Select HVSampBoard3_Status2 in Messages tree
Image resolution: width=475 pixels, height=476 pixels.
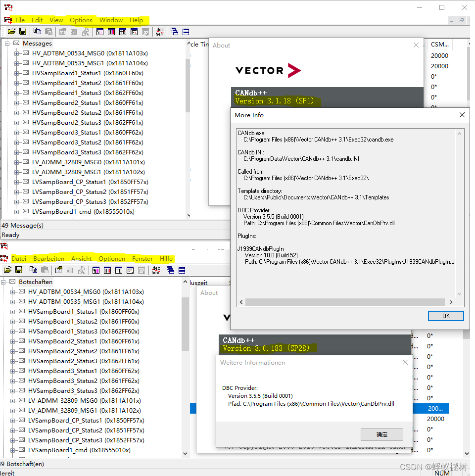(x=88, y=143)
